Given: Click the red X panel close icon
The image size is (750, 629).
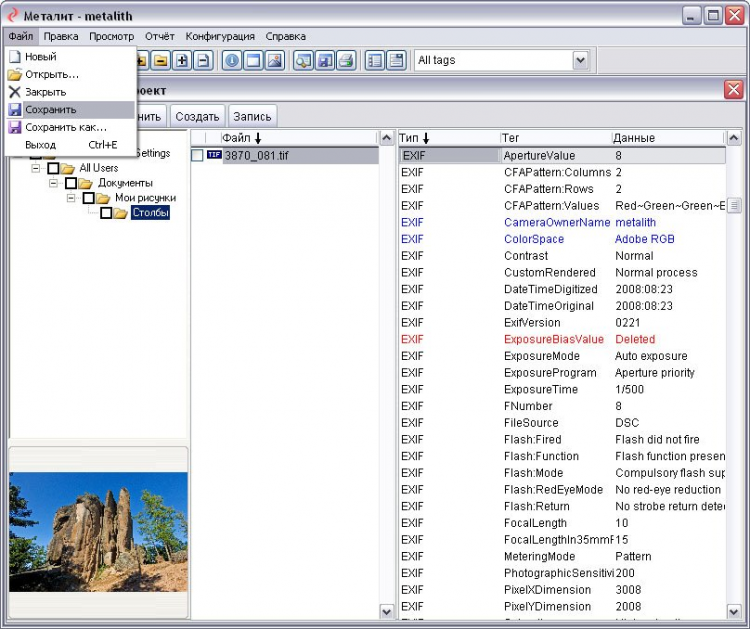Looking at the screenshot, I should (734, 90).
